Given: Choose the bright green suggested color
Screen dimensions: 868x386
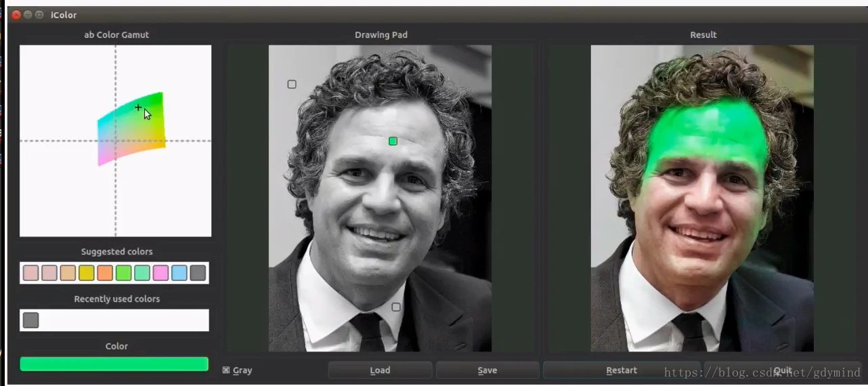Looking at the screenshot, I should (123, 273).
